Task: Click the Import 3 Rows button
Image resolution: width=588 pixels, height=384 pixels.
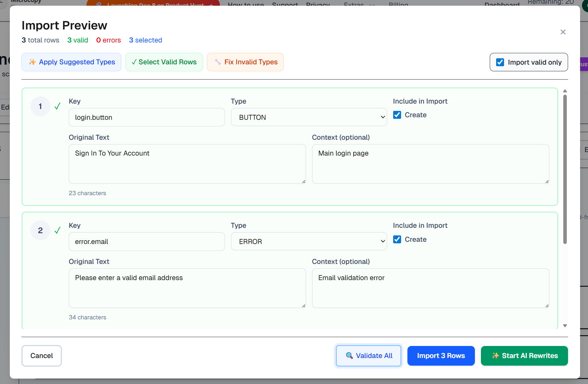Action: click(x=441, y=356)
